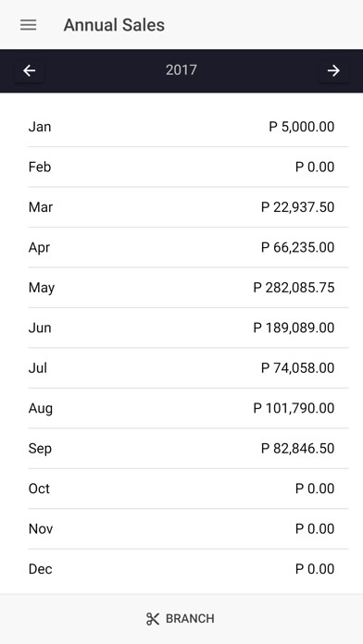Select the 2017 year label

coord(181,69)
